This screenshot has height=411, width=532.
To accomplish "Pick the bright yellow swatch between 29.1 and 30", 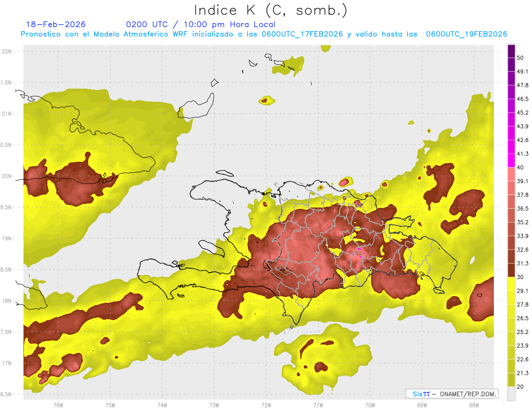I will tap(512, 284).
